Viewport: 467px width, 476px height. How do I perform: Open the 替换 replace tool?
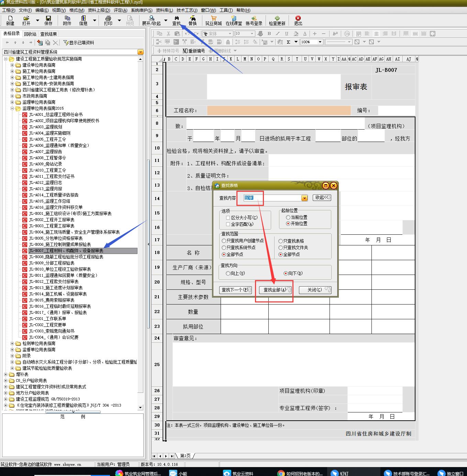tap(193, 21)
